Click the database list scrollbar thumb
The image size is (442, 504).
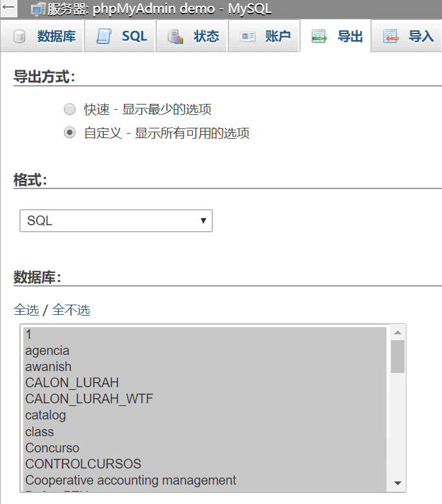[x=397, y=356]
